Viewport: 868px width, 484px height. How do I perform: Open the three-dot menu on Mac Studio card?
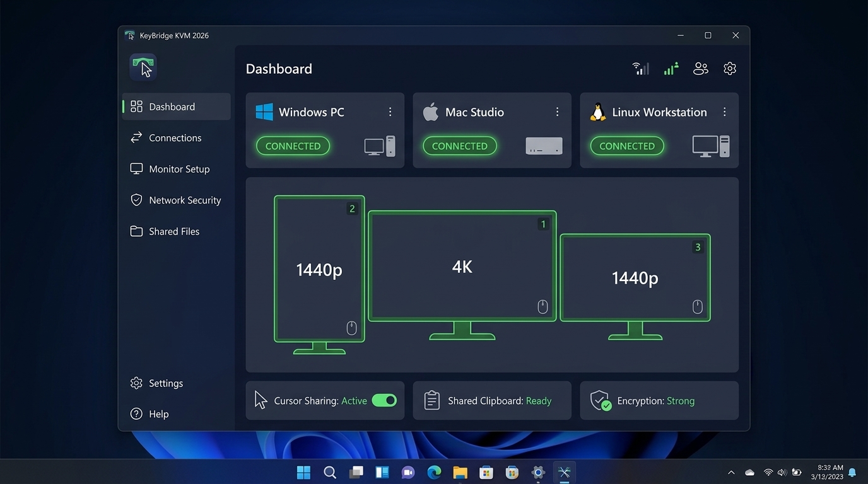557,112
